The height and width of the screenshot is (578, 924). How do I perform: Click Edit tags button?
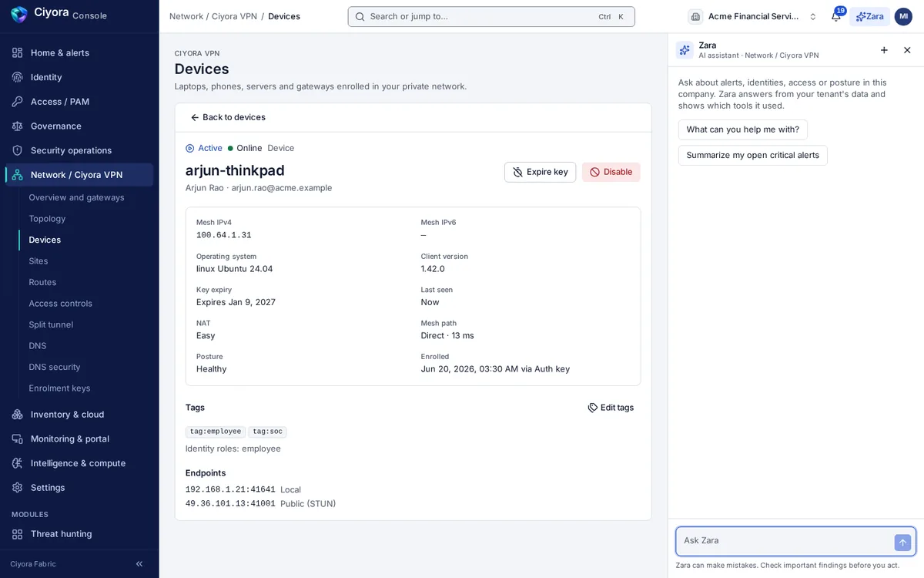point(611,408)
